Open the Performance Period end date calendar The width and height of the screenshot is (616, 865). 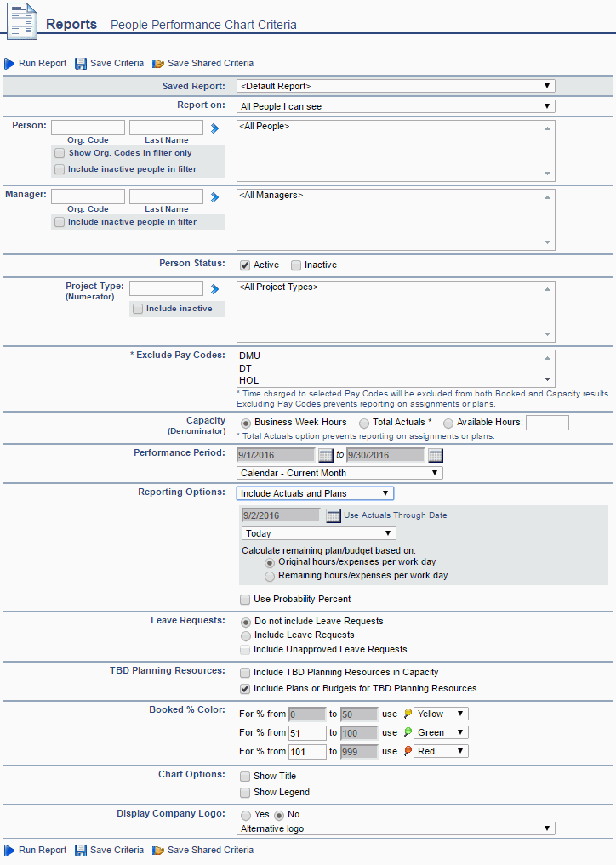point(435,456)
